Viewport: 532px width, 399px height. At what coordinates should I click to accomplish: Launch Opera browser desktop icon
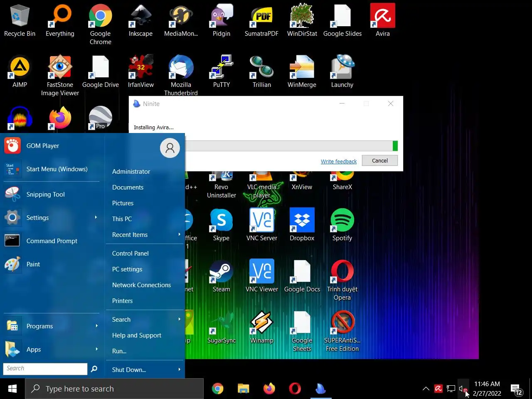(x=342, y=280)
